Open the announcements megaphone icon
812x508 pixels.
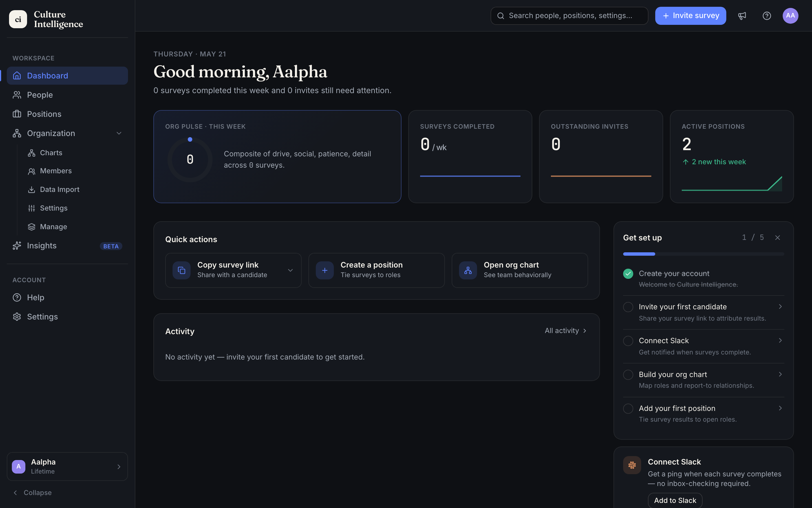pos(742,16)
